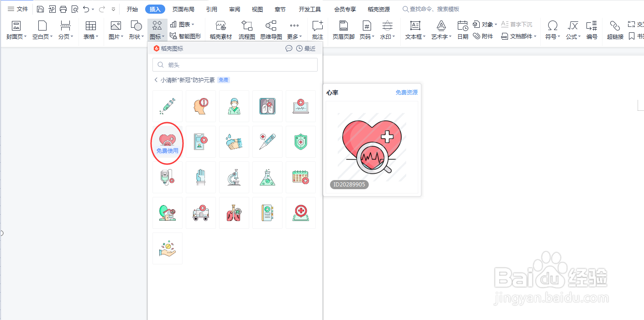Click the 稻壳资源 tab
This screenshot has height=320, width=644.
coord(379,9)
